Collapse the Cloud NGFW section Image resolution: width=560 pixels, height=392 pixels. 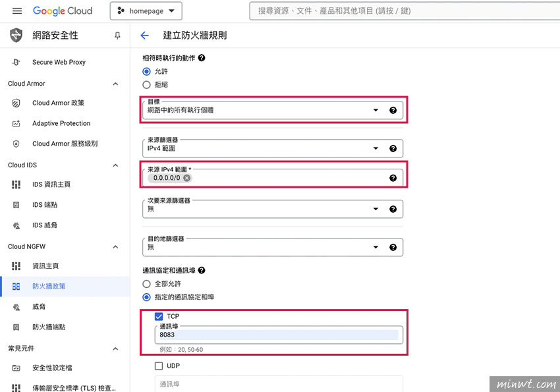(115, 246)
